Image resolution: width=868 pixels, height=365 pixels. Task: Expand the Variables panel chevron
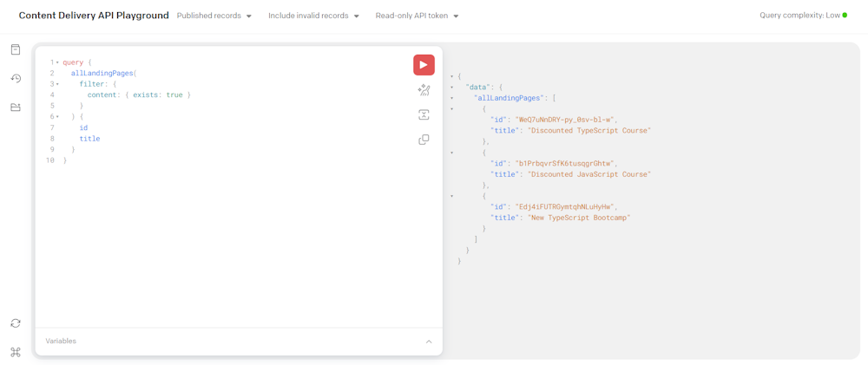(429, 342)
